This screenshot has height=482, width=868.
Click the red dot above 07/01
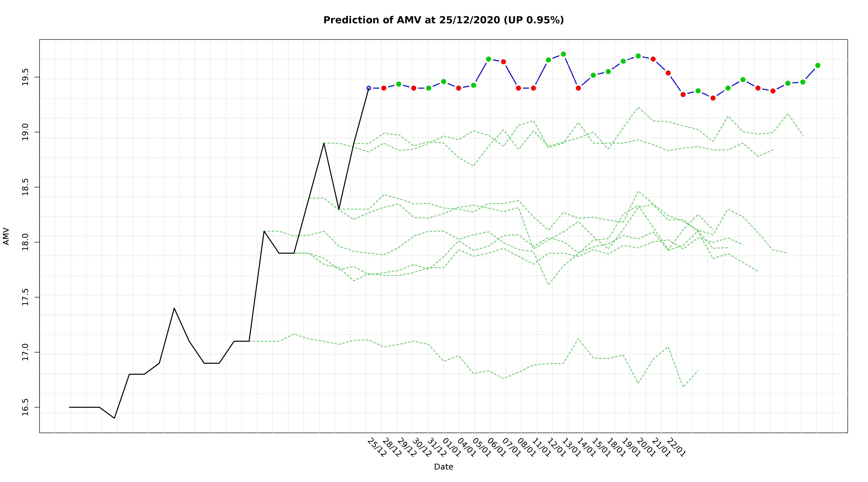(x=503, y=62)
